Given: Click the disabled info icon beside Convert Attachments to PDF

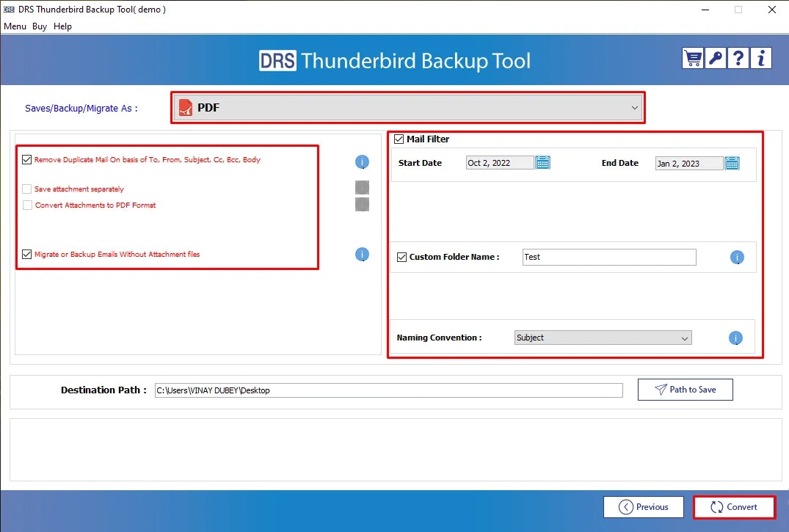Looking at the screenshot, I should click(362, 204).
